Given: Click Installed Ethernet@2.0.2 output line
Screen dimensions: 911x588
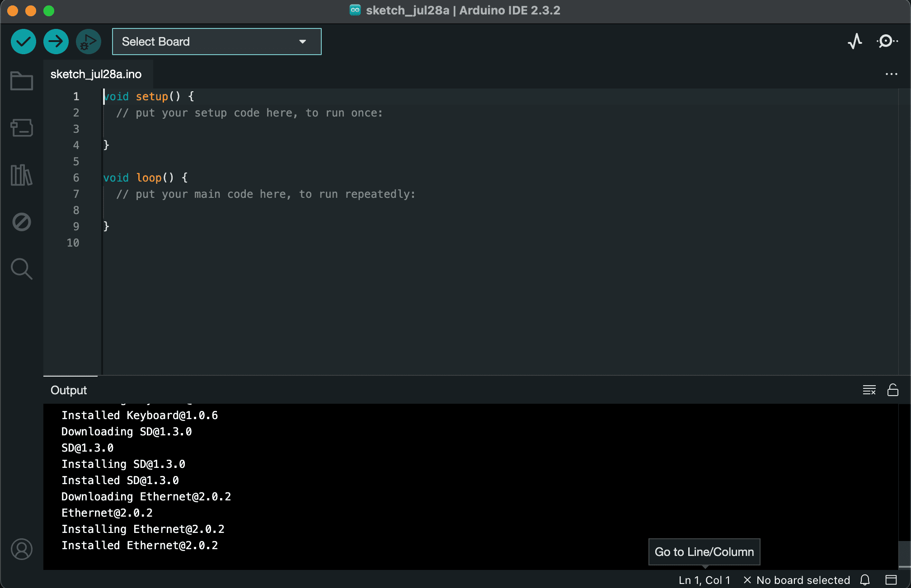Looking at the screenshot, I should [140, 546].
